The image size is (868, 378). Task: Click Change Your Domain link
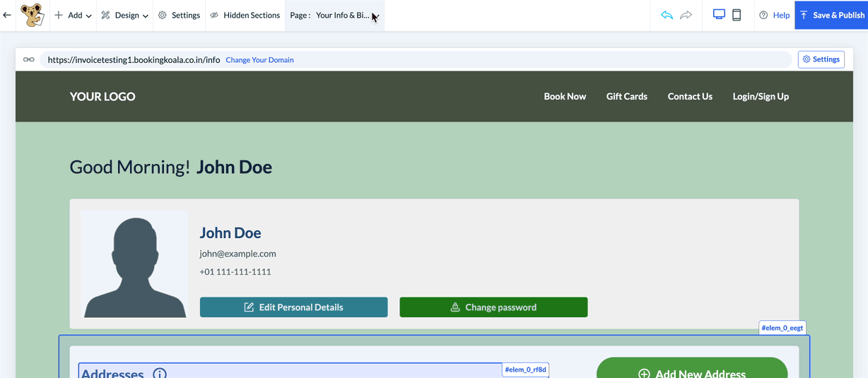[259, 60]
